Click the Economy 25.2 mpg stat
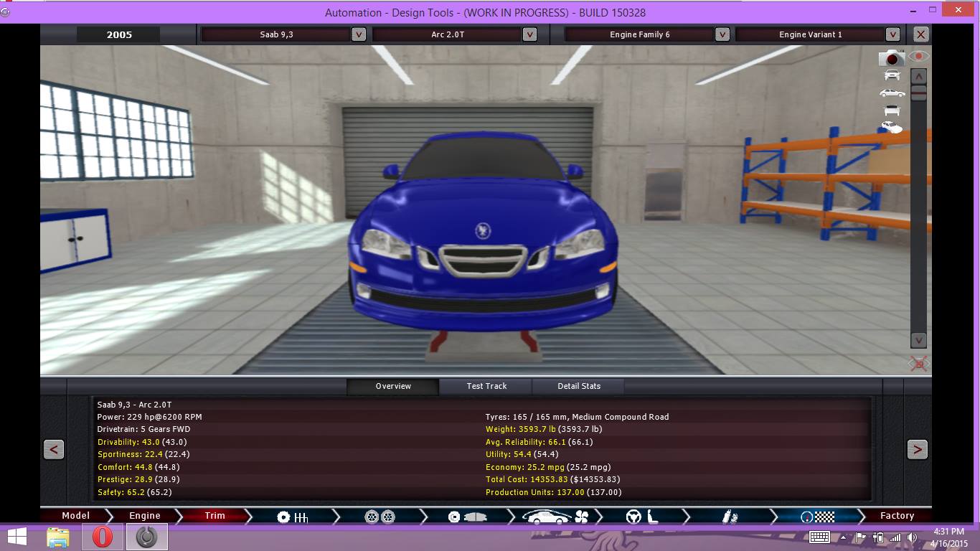 coord(548,467)
